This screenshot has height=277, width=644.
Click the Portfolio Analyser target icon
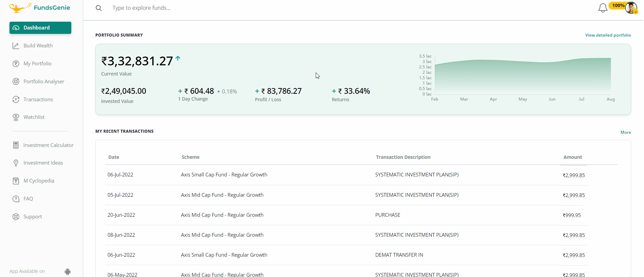click(x=16, y=82)
